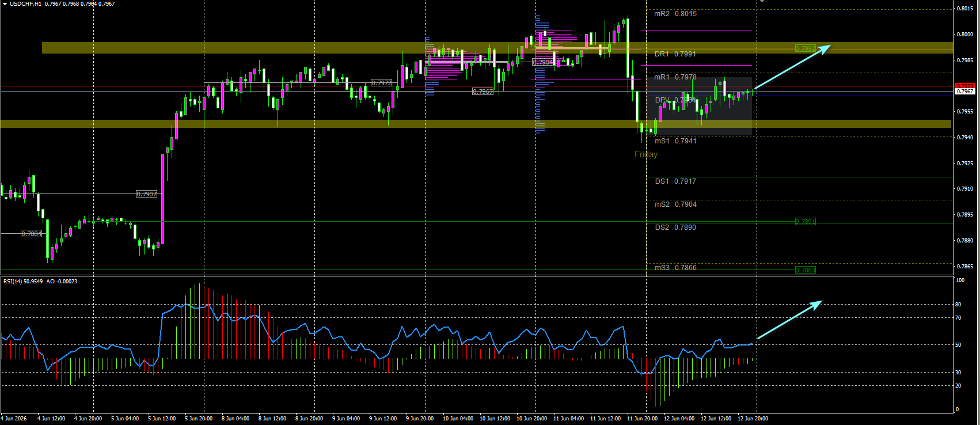Click the mS2 0.7904 level label
Viewport: 980px width, 425px height.
pos(675,204)
